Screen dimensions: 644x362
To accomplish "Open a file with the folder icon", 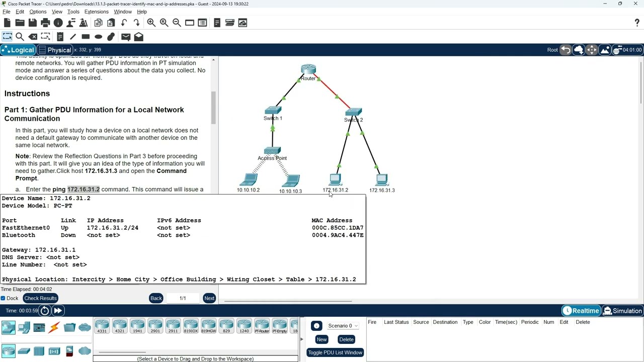I will pos(20,23).
